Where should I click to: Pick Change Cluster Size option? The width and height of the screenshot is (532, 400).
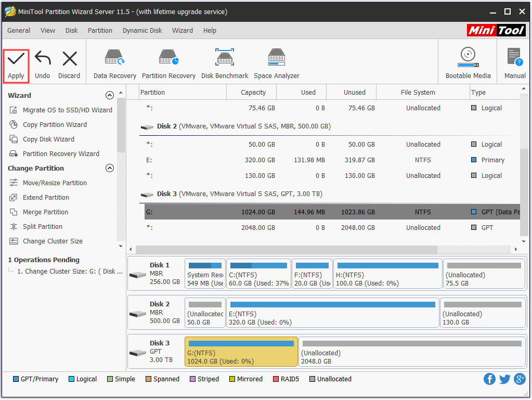[46, 241]
